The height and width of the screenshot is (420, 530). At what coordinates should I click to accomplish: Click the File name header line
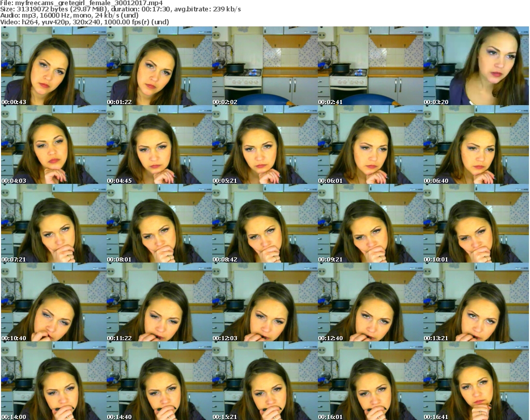[x=81, y=3]
